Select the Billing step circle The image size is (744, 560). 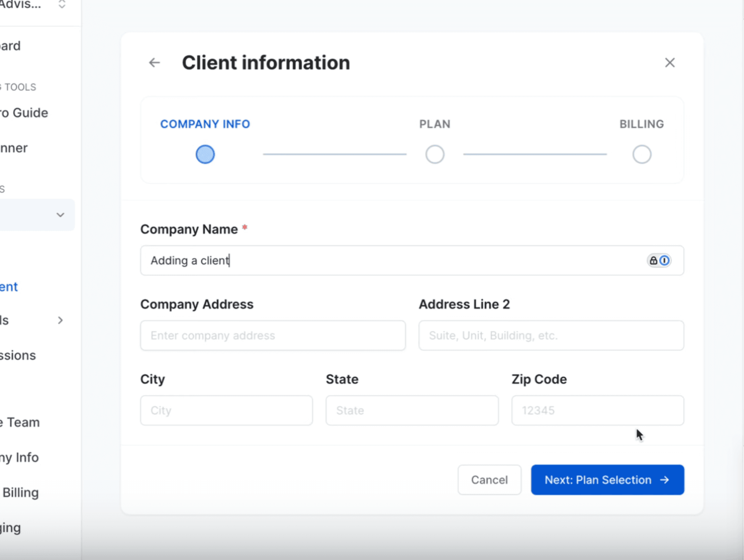coord(641,155)
